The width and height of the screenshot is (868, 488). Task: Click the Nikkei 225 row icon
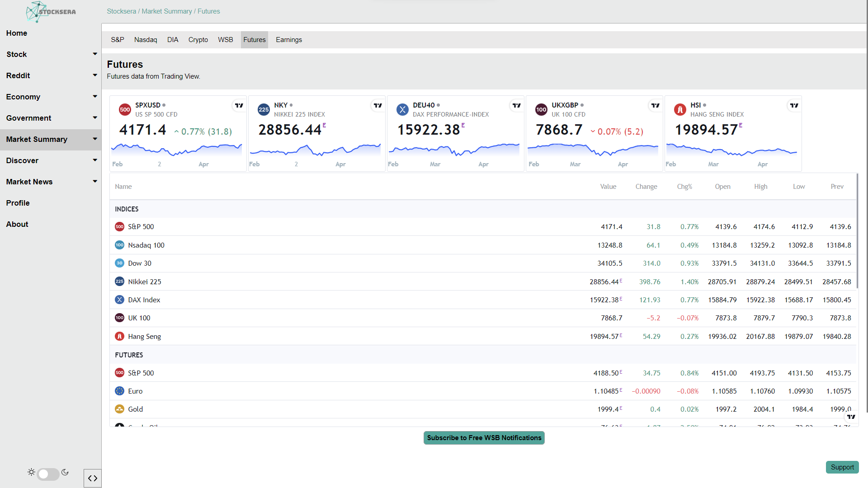coord(119,282)
